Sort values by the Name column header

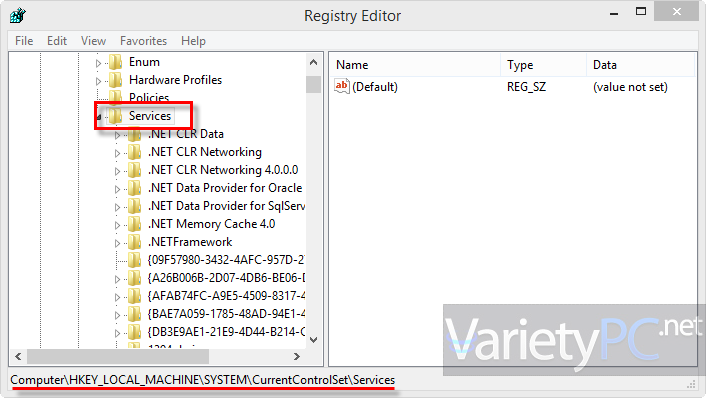coord(415,65)
